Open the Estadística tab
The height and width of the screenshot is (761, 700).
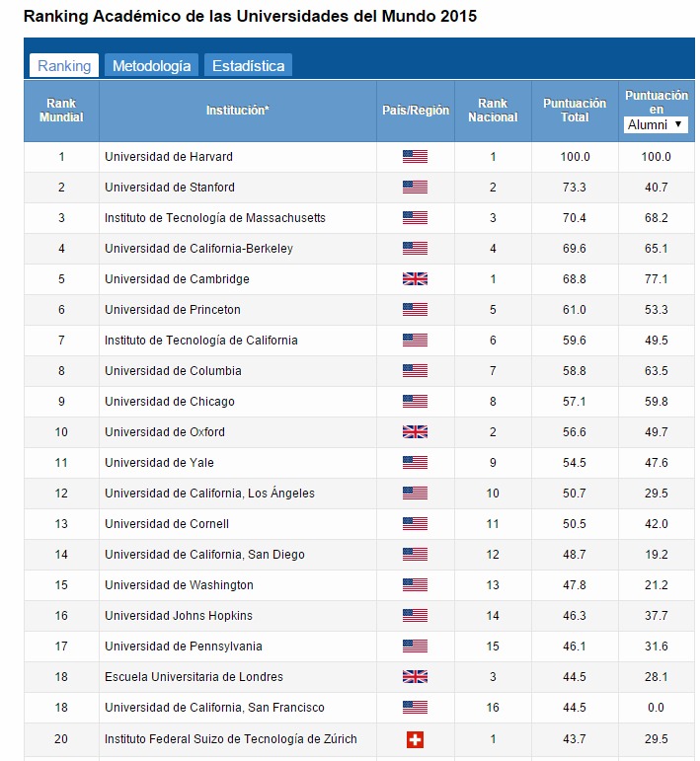[248, 66]
